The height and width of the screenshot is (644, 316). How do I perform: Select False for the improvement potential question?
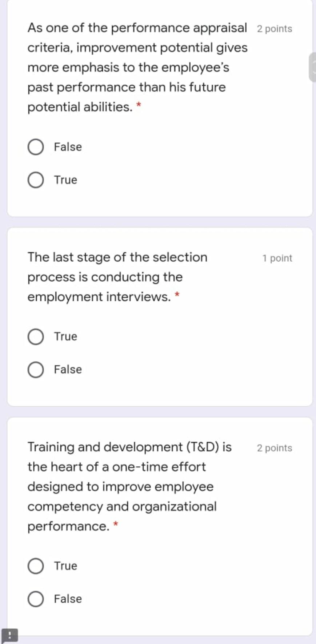36,147
